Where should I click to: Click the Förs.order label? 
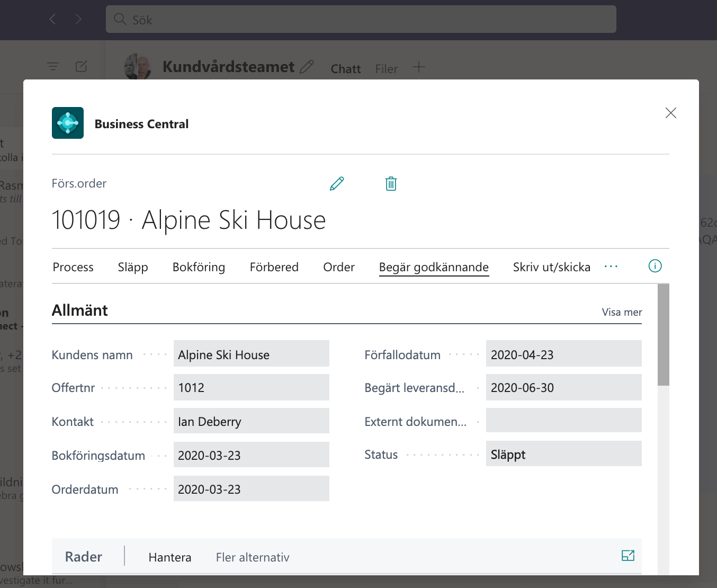[x=79, y=183]
